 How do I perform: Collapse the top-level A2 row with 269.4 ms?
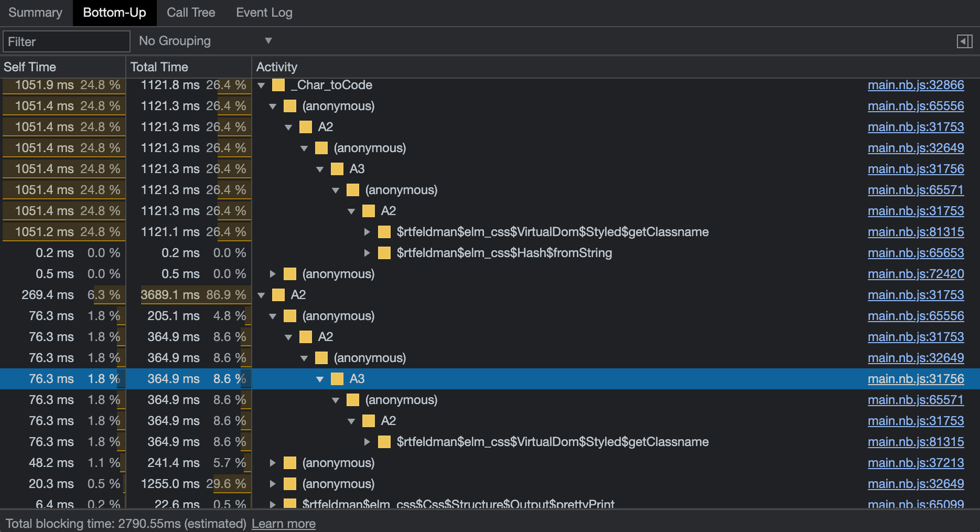[261, 295]
